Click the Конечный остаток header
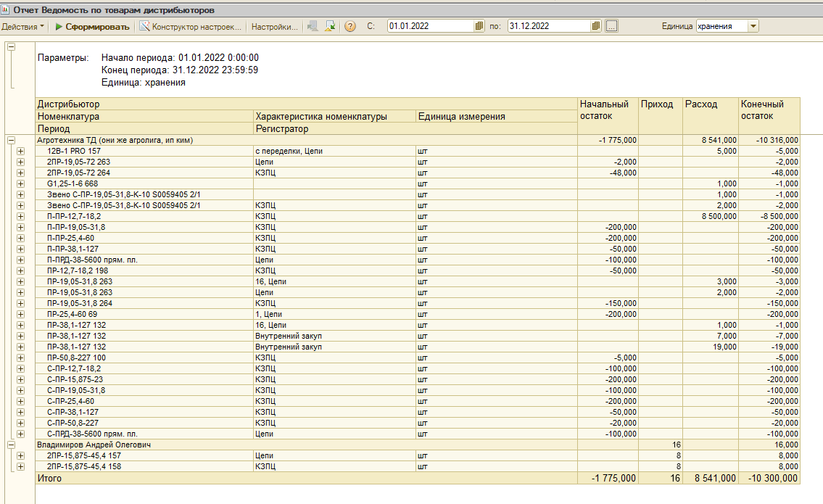 tap(769, 115)
